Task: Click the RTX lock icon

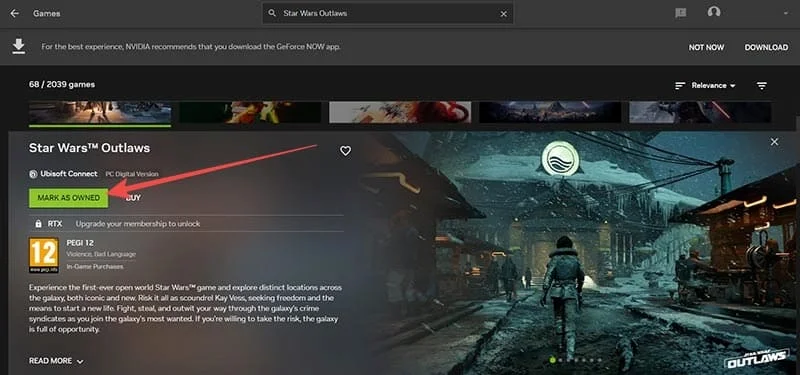Action: pyautogui.click(x=38, y=223)
